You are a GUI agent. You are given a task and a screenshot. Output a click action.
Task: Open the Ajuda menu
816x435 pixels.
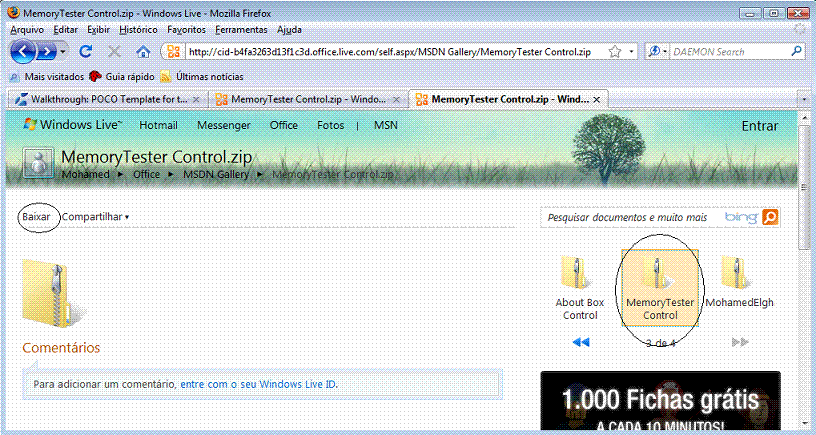point(289,30)
